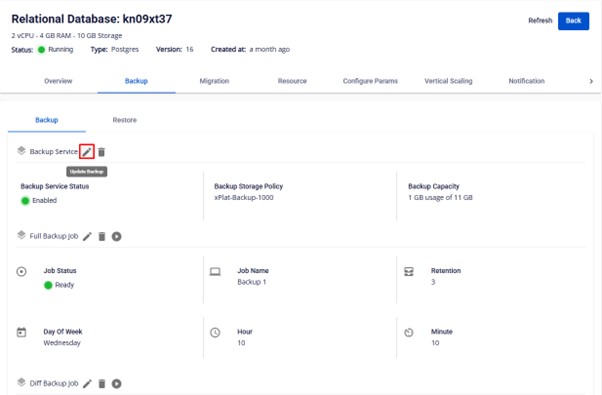The width and height of the screenshot is (602, 395).
Task: Select the Restore sub-tab
Action: point(124,120)
